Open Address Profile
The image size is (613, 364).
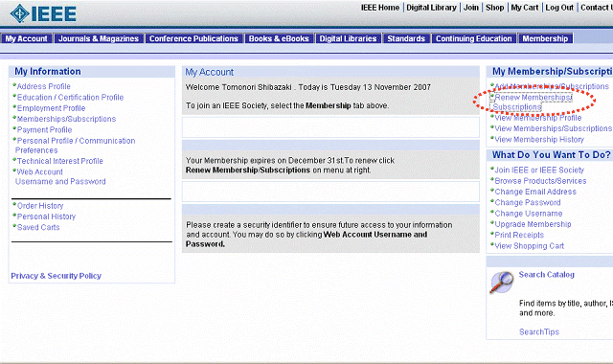[44, 86]
